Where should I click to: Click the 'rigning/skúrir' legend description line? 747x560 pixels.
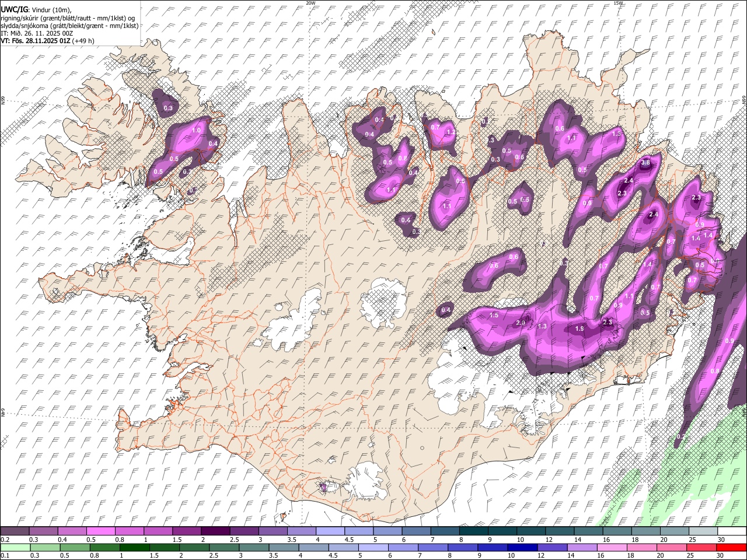coord(68,18)
